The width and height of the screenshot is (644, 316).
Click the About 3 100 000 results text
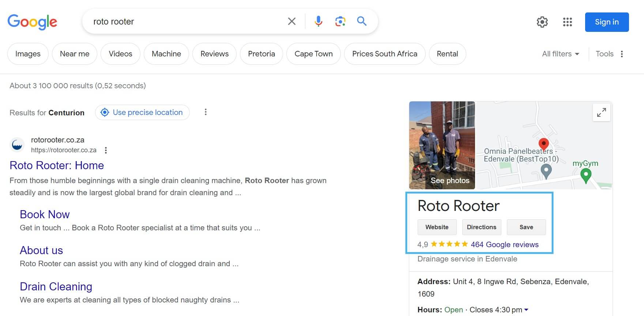coord(78,86)
